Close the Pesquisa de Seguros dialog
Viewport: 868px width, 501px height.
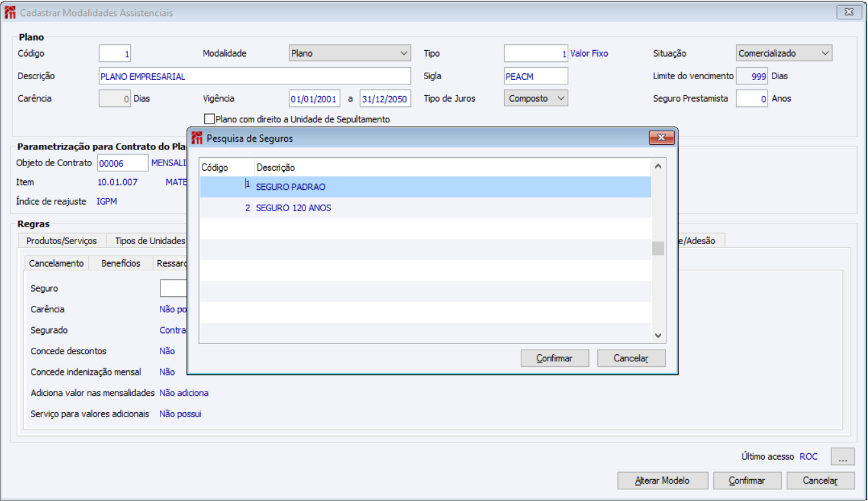(662, 138)
